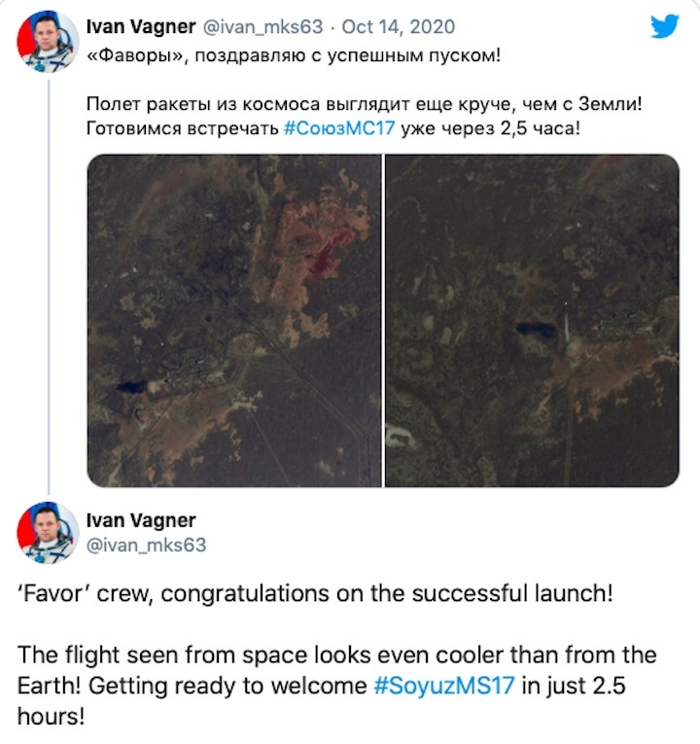Open the left satellite photo
Image resolution: width=700 pixels, height=744 pixels.
click(x=233, y=320)
